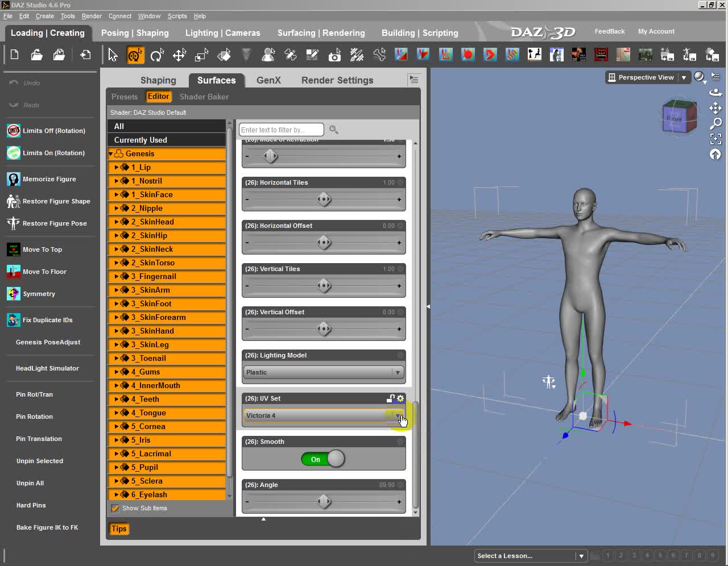Select the Translate move tool
Viewport: 728px width, 566px height.
pos(179,55)
